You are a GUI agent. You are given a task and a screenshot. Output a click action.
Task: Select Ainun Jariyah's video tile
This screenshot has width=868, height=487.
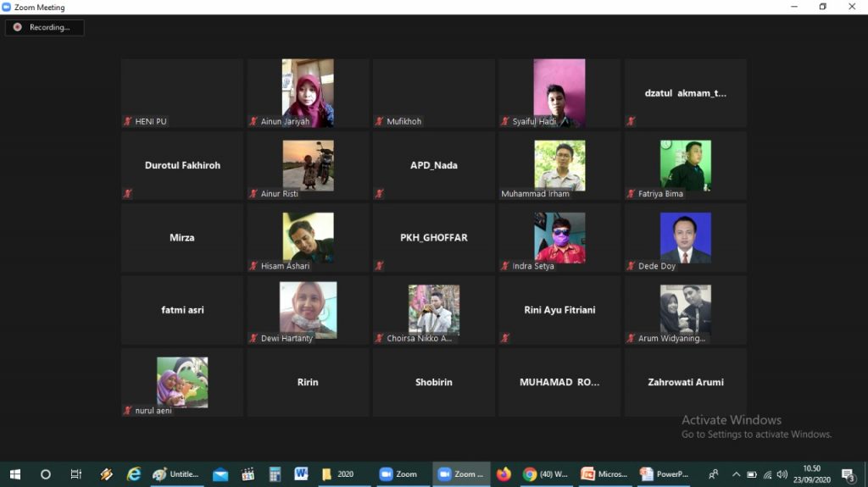[308, 92]
